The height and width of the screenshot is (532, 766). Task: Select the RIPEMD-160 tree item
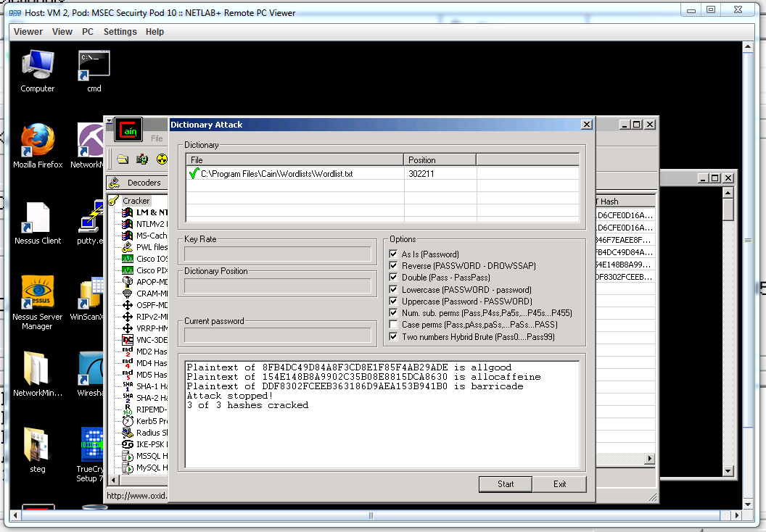(145, 410)
